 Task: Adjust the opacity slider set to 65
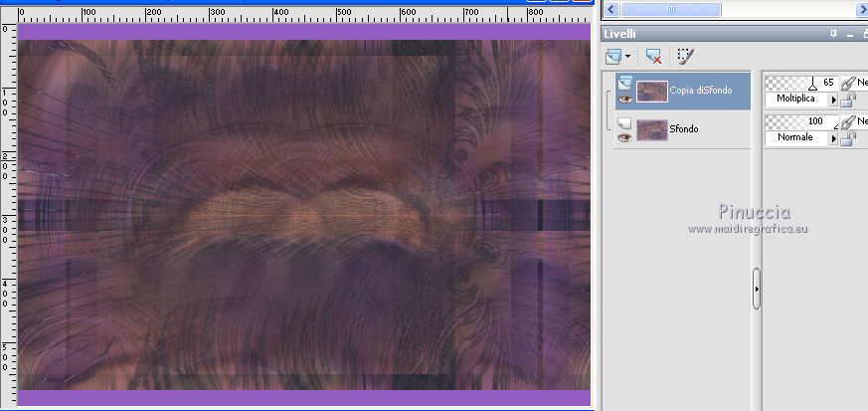[x=801, y=83]
